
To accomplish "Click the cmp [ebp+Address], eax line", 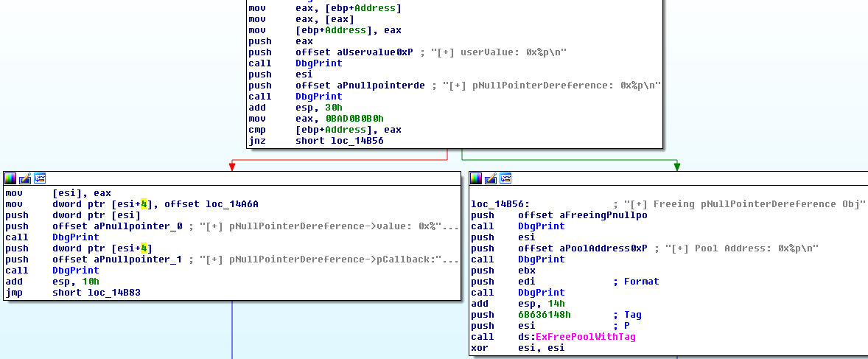I will (325, 130).
